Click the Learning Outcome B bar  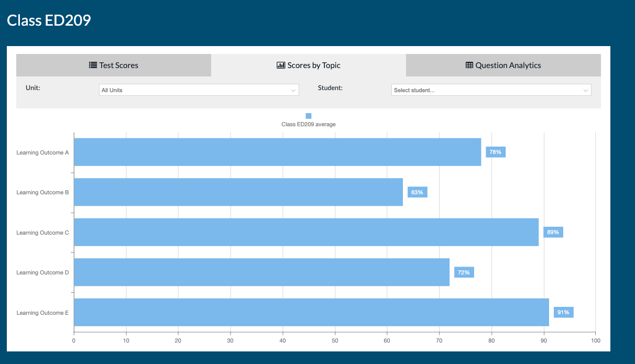[x=238, y=192]
